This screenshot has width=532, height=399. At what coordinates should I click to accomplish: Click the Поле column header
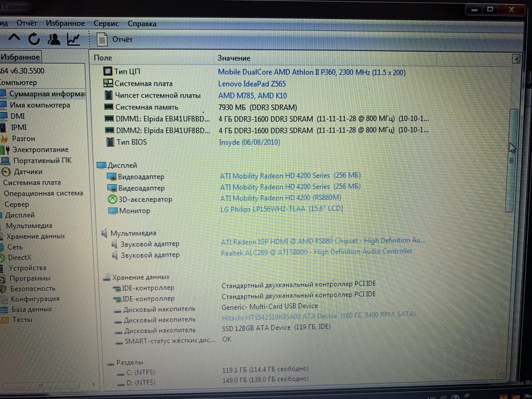(x=103, y=58)
